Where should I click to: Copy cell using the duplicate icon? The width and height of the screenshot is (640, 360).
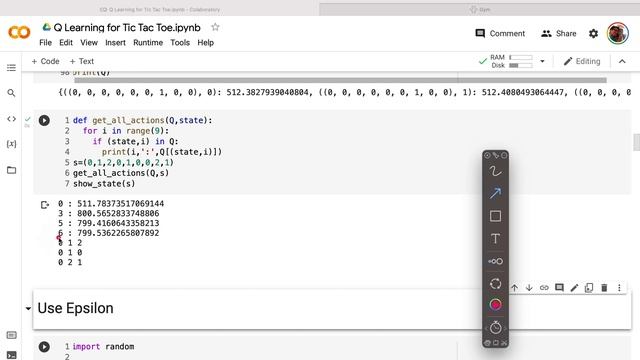point(589,288)
